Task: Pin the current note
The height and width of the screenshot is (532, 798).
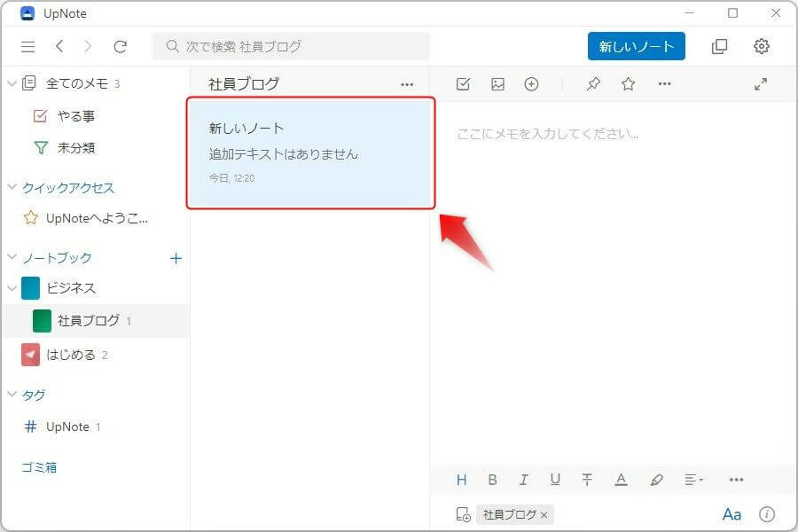Action: point(593,84)
